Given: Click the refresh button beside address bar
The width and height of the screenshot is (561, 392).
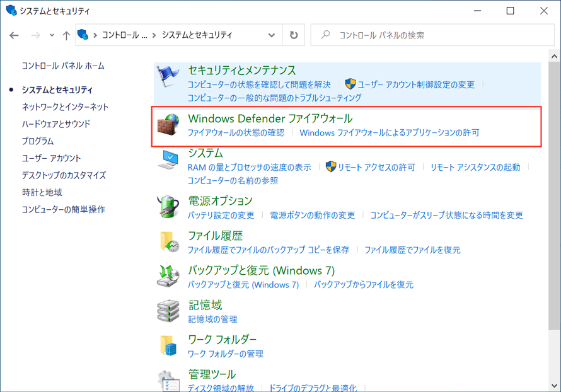Looking at the screenshot, I should [x=293, y=35].
